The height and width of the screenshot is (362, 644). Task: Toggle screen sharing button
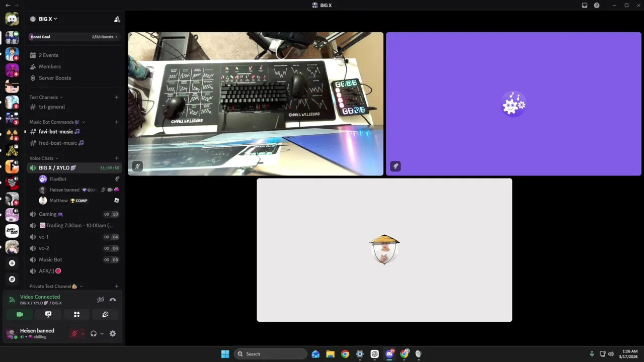(48, 314)
